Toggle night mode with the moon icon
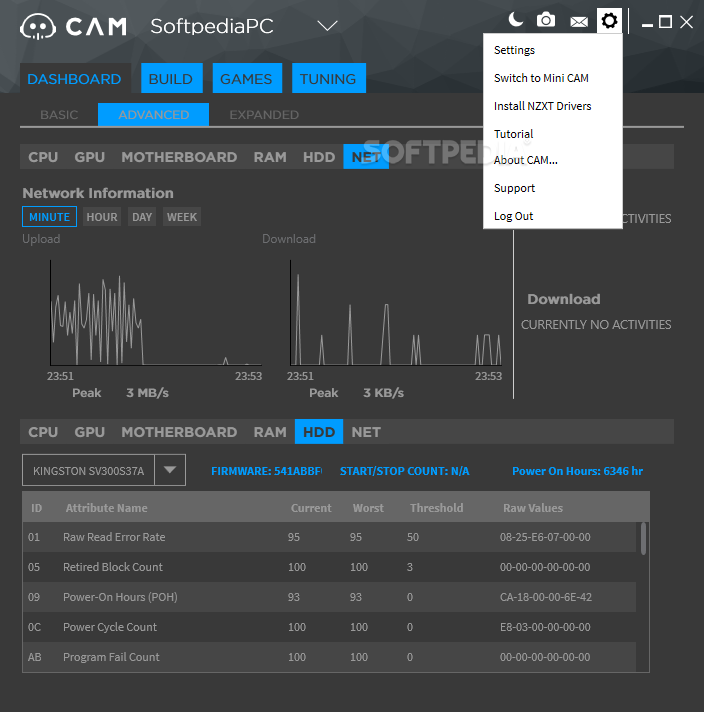Image resolution: width=704 pixels, height=712 pixels. pyautogui.click(x=516, y=20)
